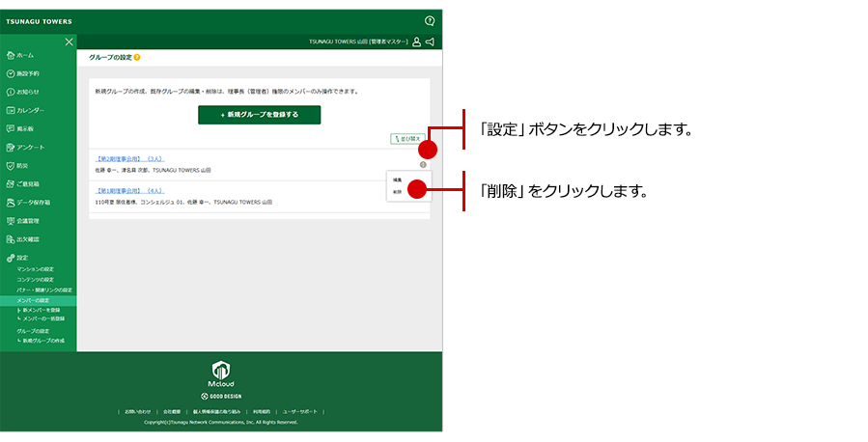Select メンバーの設定 in the settings submenu

tap(33, 300)
